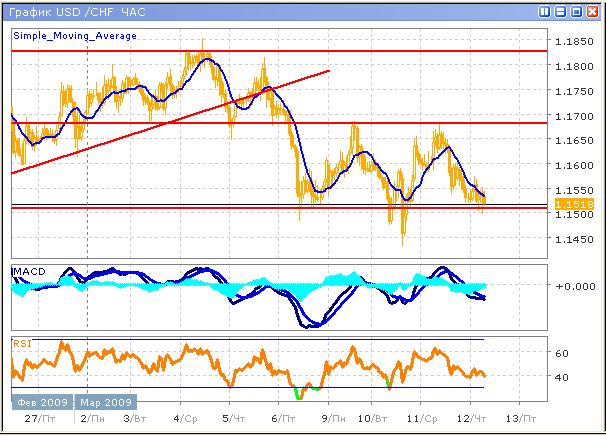Click the Мар 2009 month tab

pos(104,402)
